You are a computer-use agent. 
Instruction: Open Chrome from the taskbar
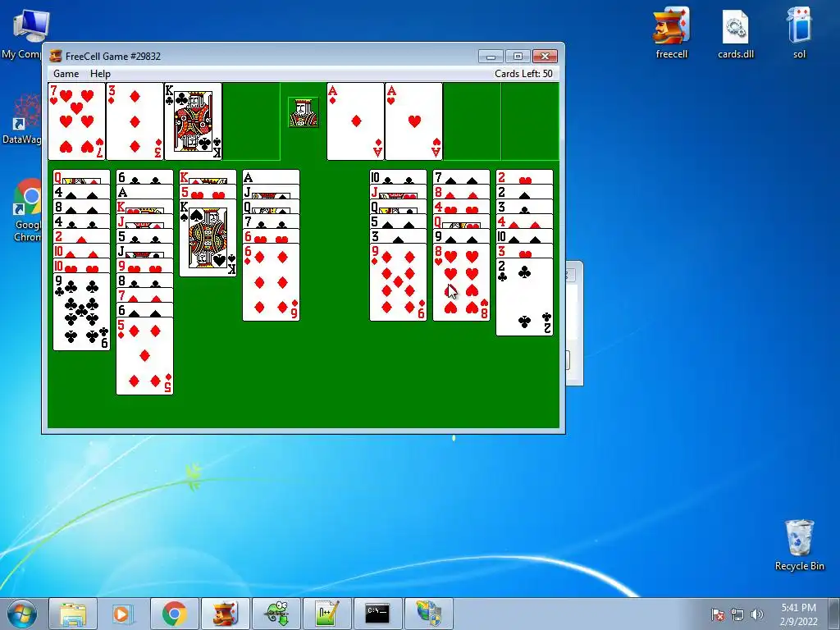174,614
